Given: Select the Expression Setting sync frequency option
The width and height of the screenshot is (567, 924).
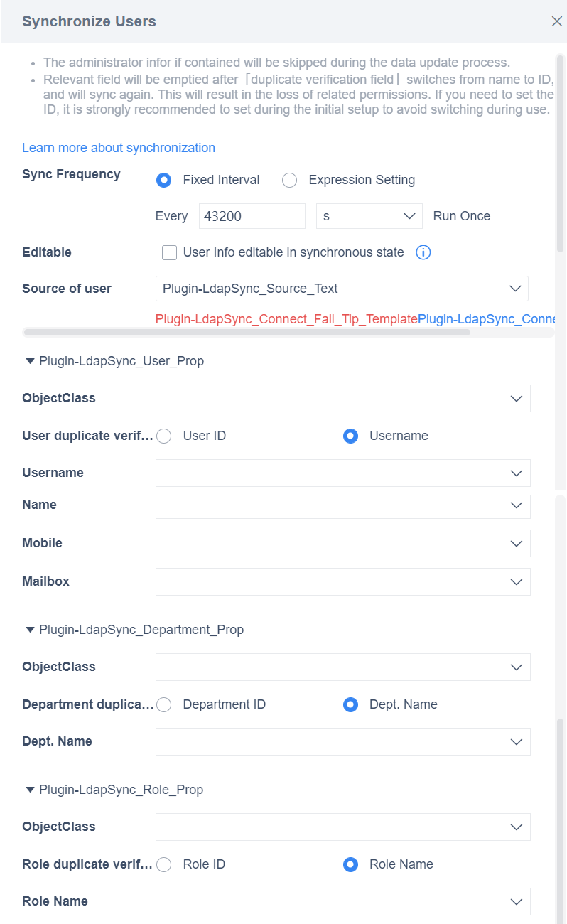Looking at the screenshot, I should coord(289,180).
